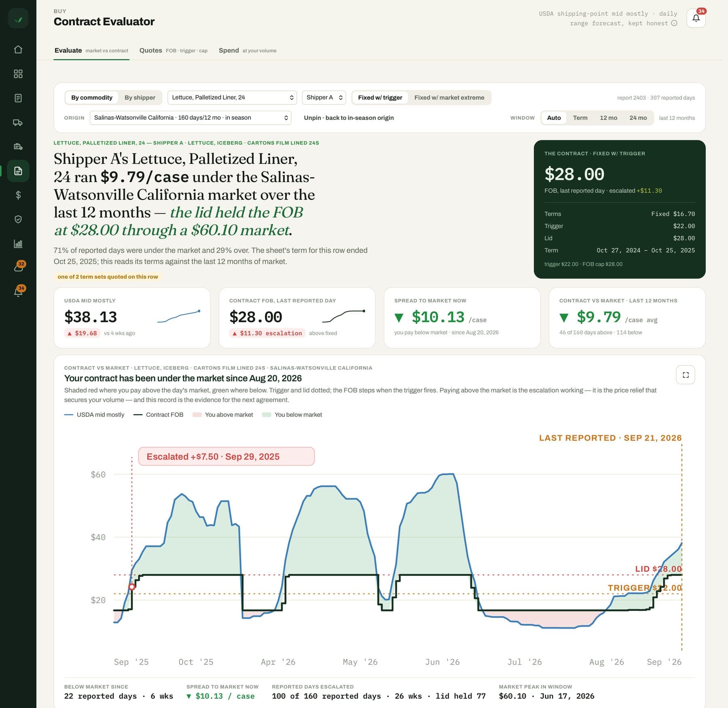Click 'report 2403 · 307 reported days' text
The height and width of the screenshot is (708, 728).
tap(656, 98)
